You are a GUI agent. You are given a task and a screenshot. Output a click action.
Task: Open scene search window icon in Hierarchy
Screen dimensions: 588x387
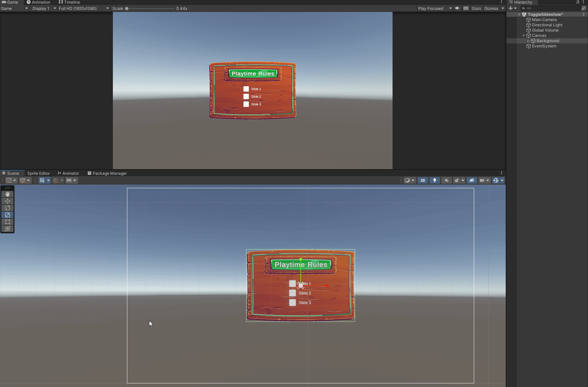point(584,9)
